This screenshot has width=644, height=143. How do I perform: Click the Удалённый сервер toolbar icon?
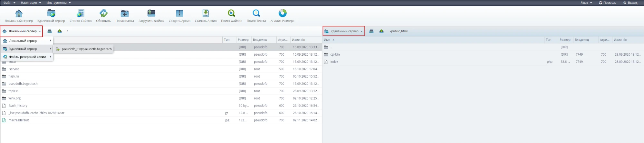tap(51, 14)
